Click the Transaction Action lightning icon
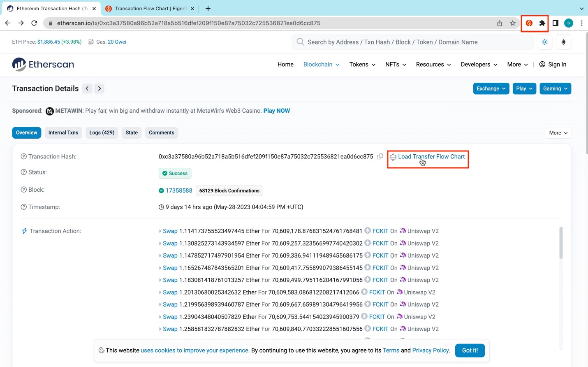Screen dimensions: 588x367 [x=24, y=231]
